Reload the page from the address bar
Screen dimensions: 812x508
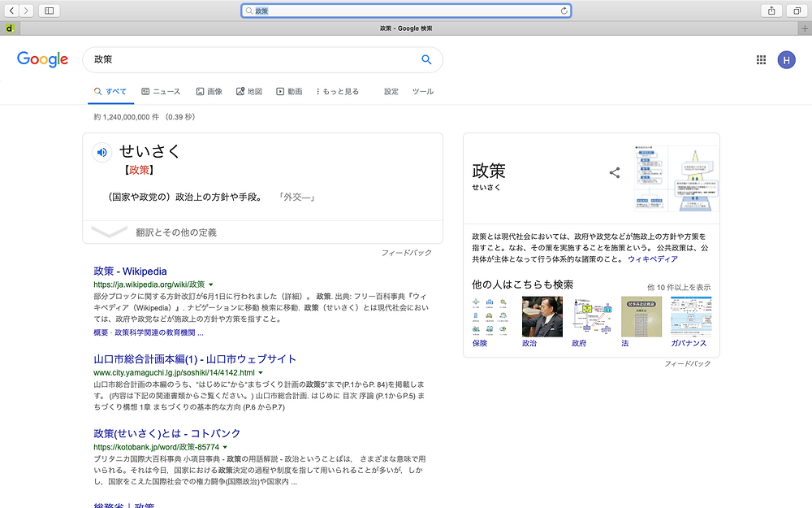[x=564, y=11]
